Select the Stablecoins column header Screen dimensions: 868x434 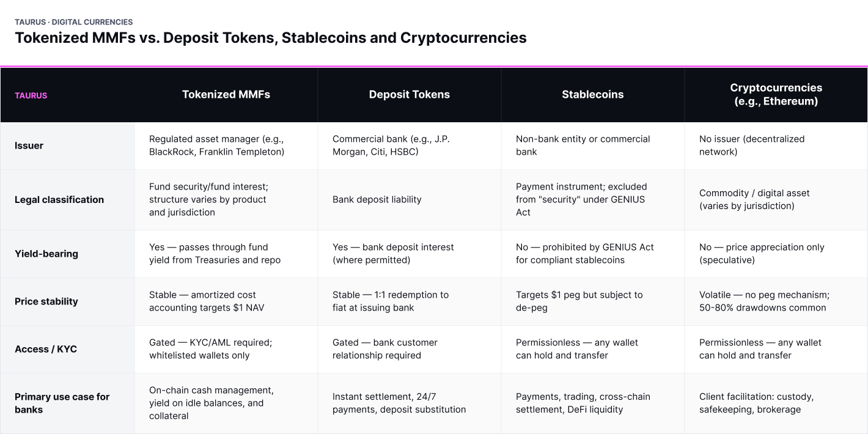pyautogui.click(x=593, y=94)
